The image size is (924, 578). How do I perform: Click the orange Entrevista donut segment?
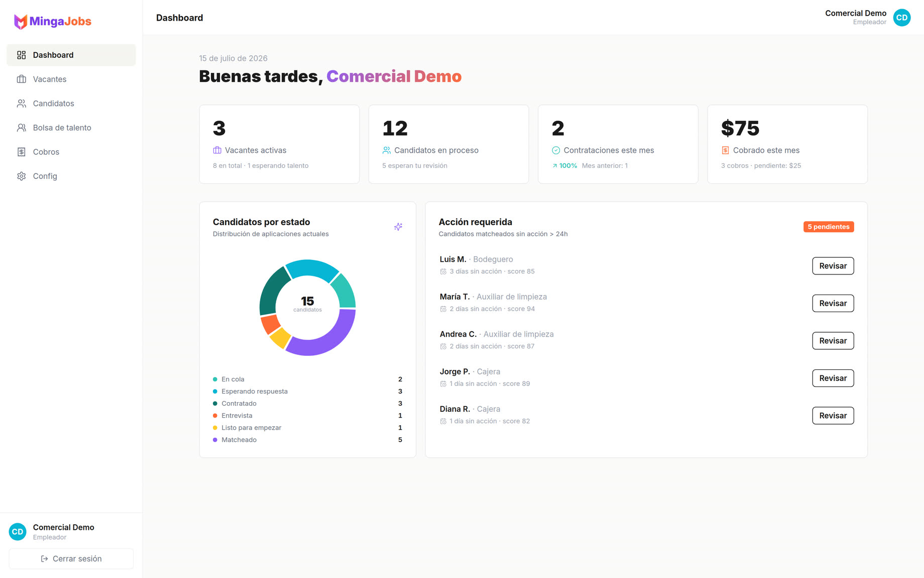pos(270,324)
